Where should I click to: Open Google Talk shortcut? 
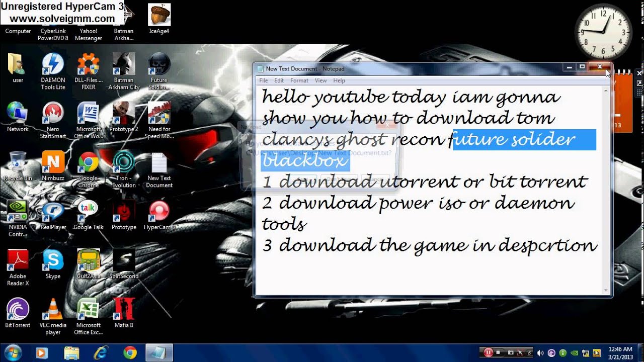pyautogui.click(x=89, y=215)
